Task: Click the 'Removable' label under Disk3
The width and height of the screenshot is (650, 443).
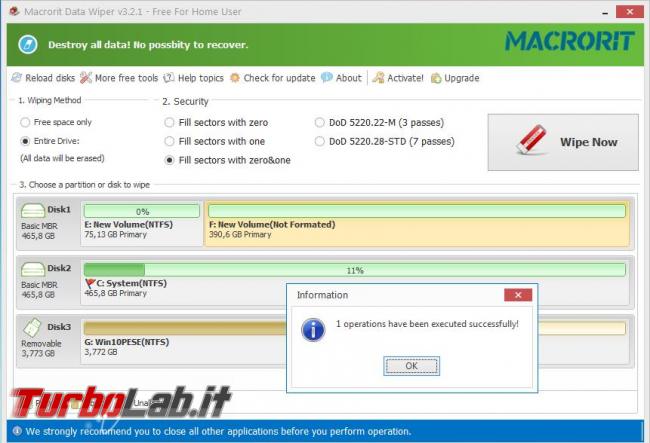Action: tap(41, 344)
